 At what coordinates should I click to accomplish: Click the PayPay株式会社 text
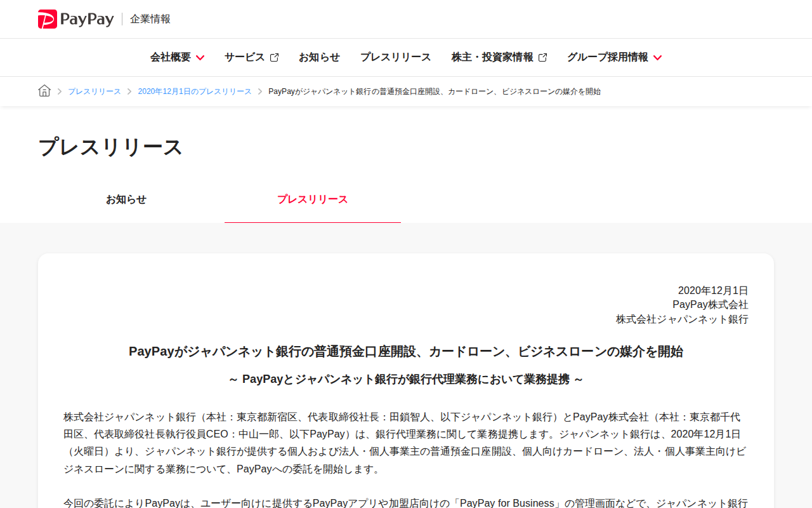coord(710,305)
